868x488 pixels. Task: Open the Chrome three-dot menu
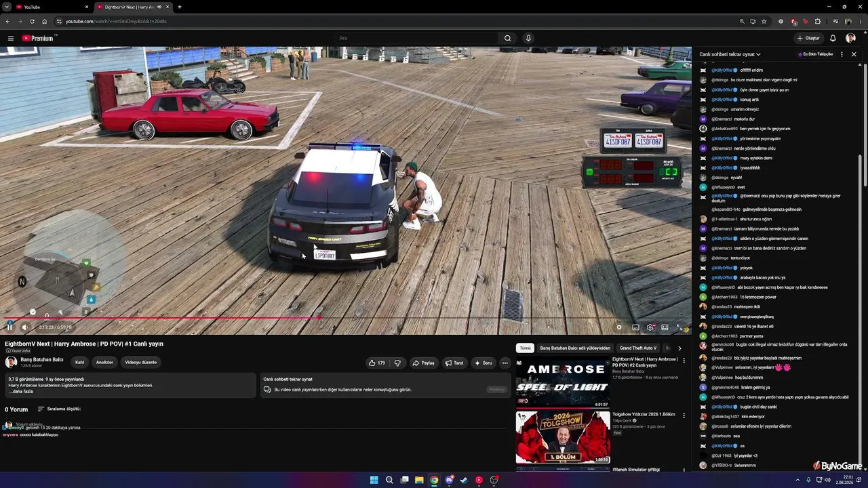pyautogui.click(x=860, y=21)
